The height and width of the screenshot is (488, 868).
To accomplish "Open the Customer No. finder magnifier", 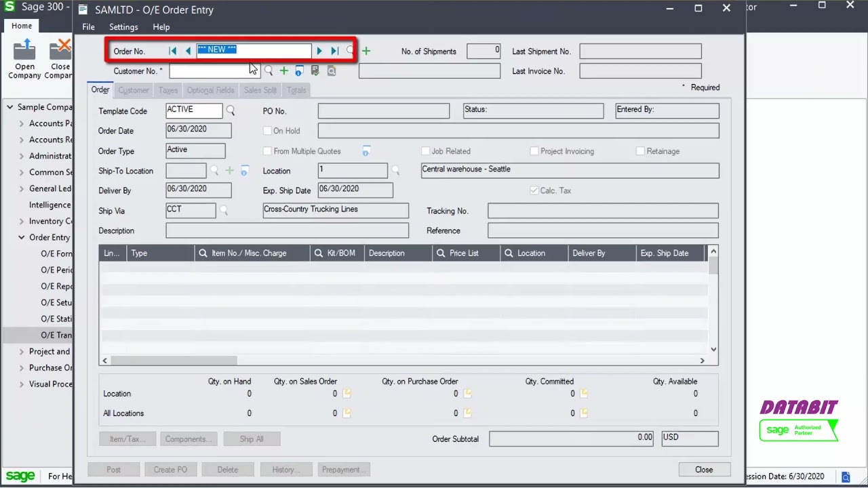I will pyautogui.click(x=269, y=70).
